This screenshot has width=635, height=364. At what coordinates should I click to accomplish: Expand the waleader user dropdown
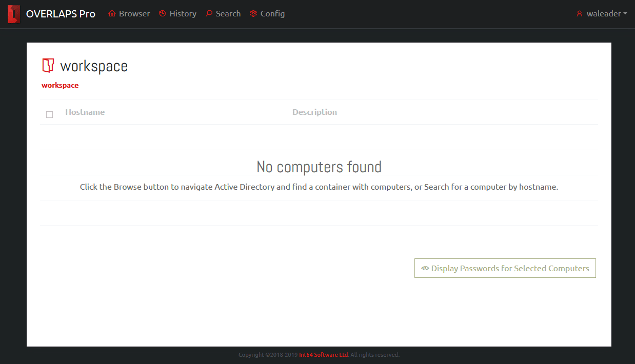(602, 14)
